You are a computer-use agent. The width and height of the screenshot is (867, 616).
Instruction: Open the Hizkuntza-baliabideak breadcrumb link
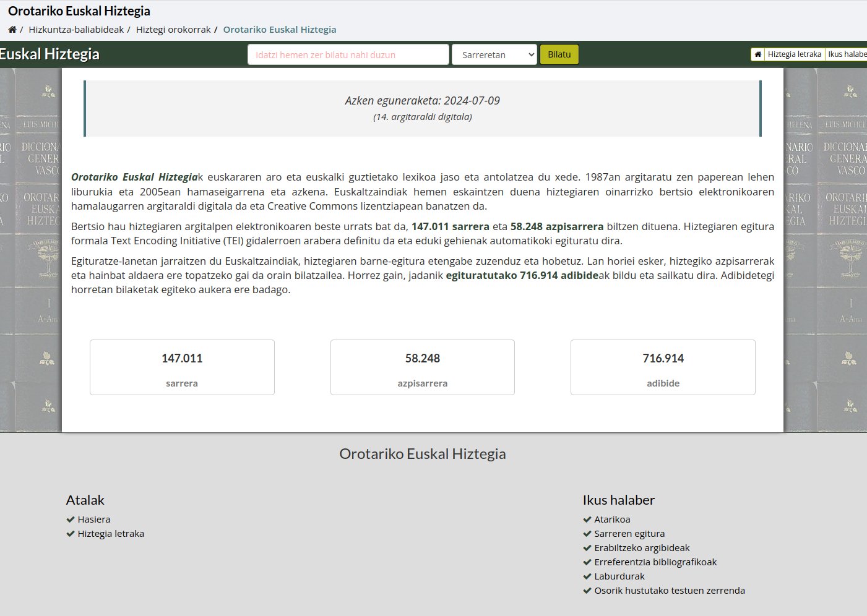tap(76, 30)
